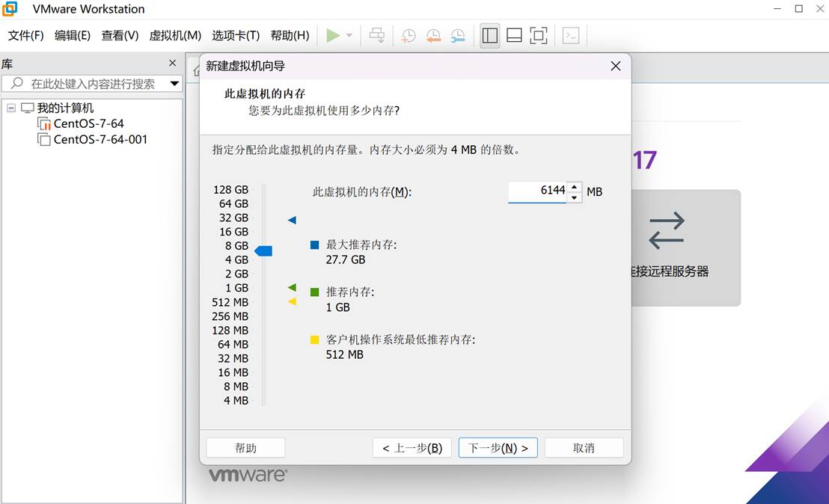Click the green recommended memory marker
Screen dimensions: 829x504
pyautogui.click(x=292, y=287)
